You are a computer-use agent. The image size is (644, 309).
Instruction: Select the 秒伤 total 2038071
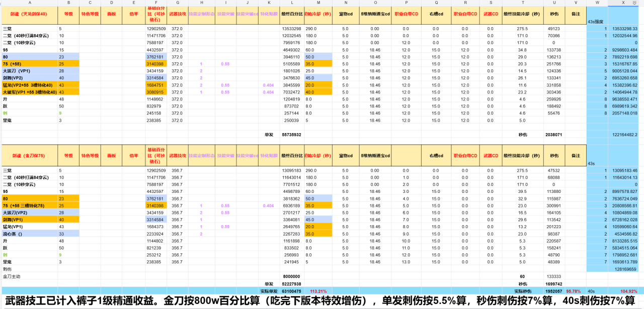coord(553,135)
